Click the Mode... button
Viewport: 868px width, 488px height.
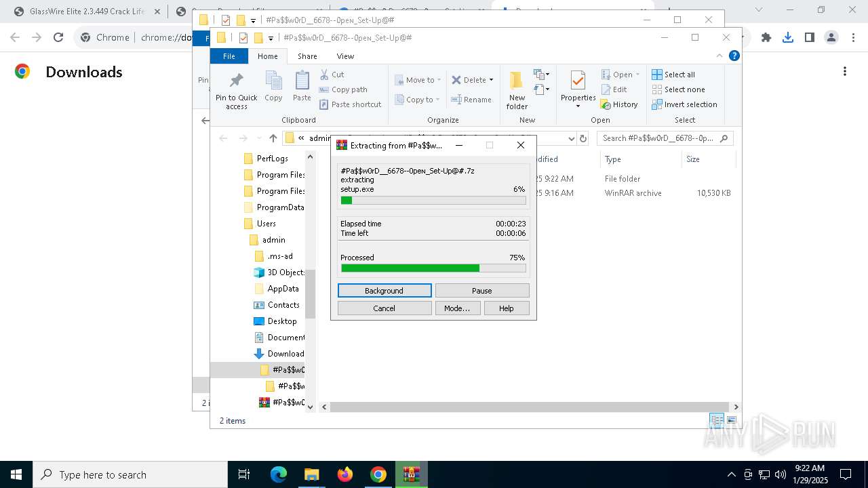pos(457,308)
